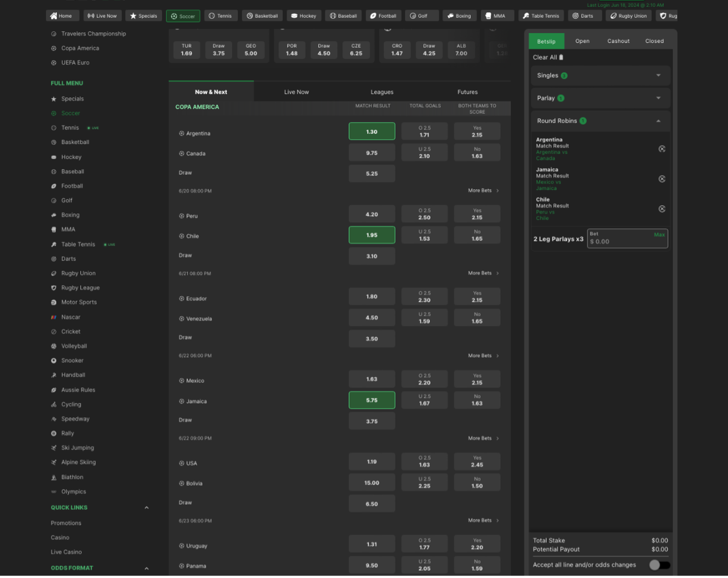Switch to the Futures tab
Image resolution: width=728 pixels, height=578 pixels.
tap(467, 92)
